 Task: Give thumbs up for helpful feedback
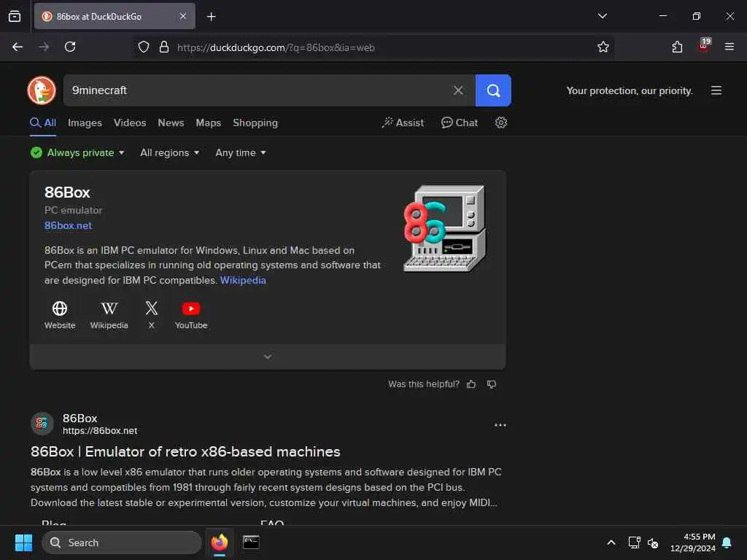471,384
